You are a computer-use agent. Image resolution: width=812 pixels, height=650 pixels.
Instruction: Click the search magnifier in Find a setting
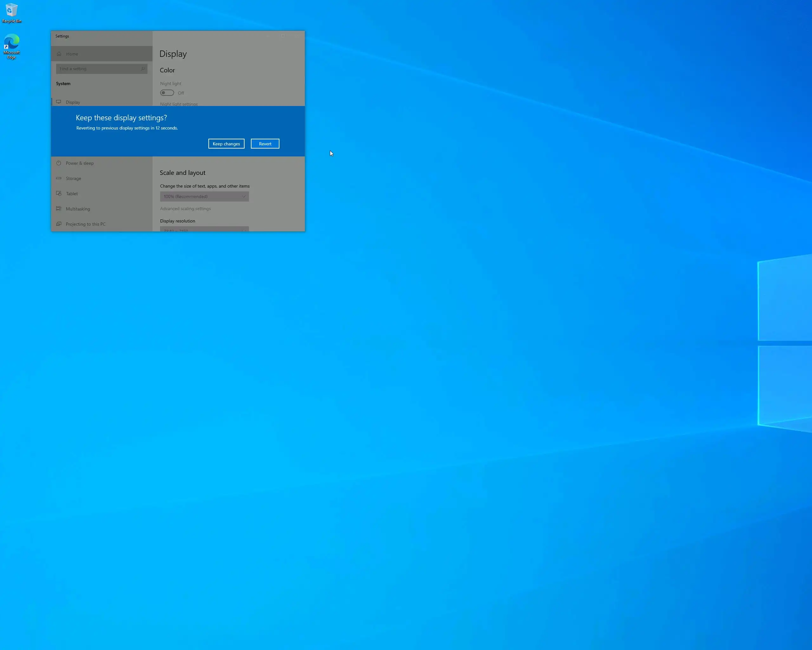[143, 69]
